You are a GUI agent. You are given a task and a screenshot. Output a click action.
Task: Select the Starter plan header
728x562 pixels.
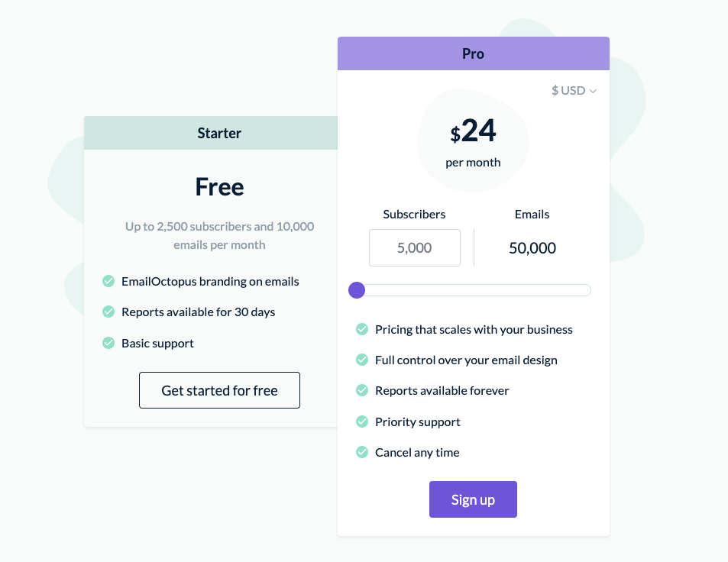(219, 133)
